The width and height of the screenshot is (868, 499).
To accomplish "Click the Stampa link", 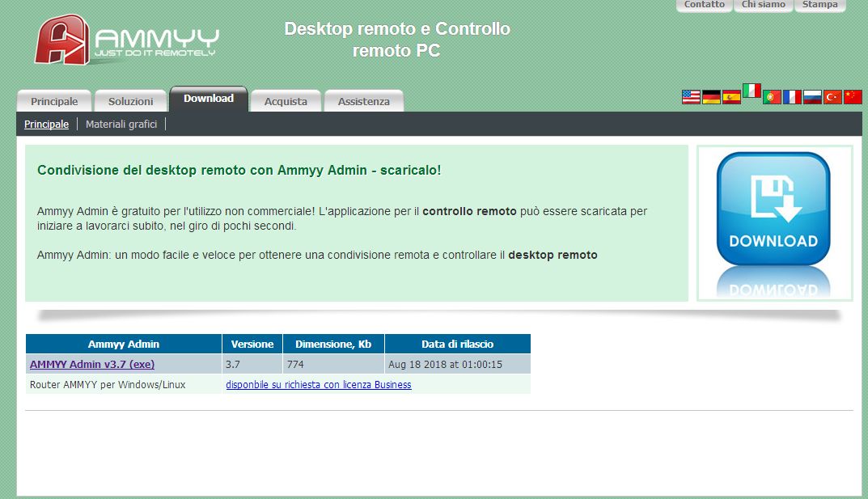I will coord(819,4).
